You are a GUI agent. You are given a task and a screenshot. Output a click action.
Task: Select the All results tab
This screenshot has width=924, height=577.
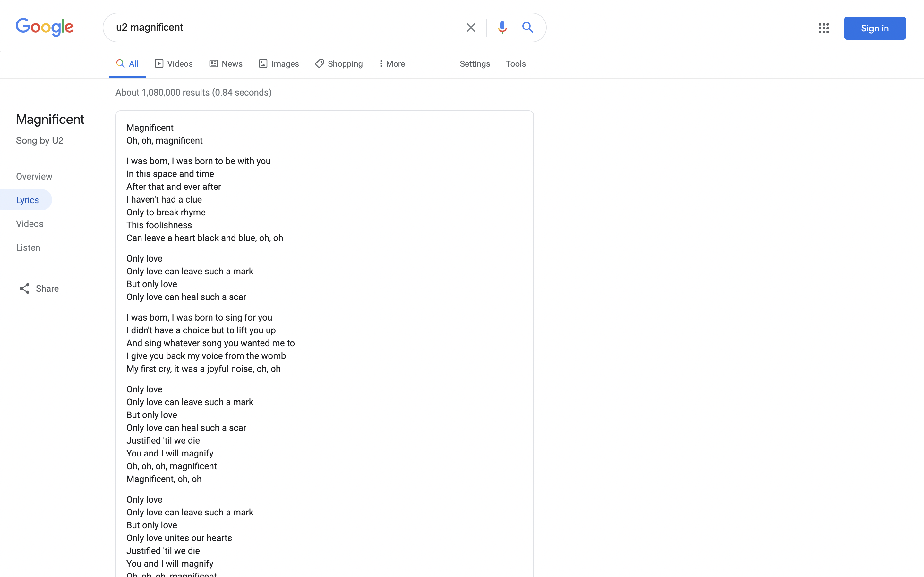(x=127, y=64)
